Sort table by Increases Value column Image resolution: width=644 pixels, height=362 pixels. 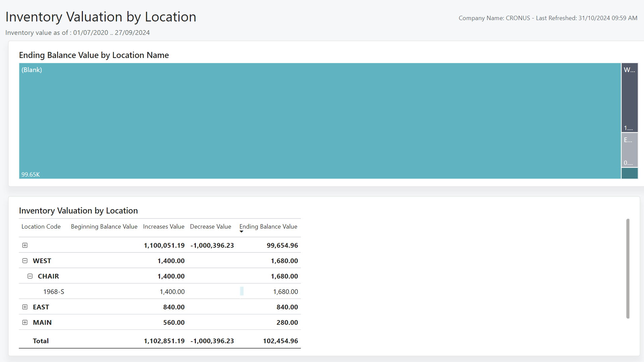[163, 226]
